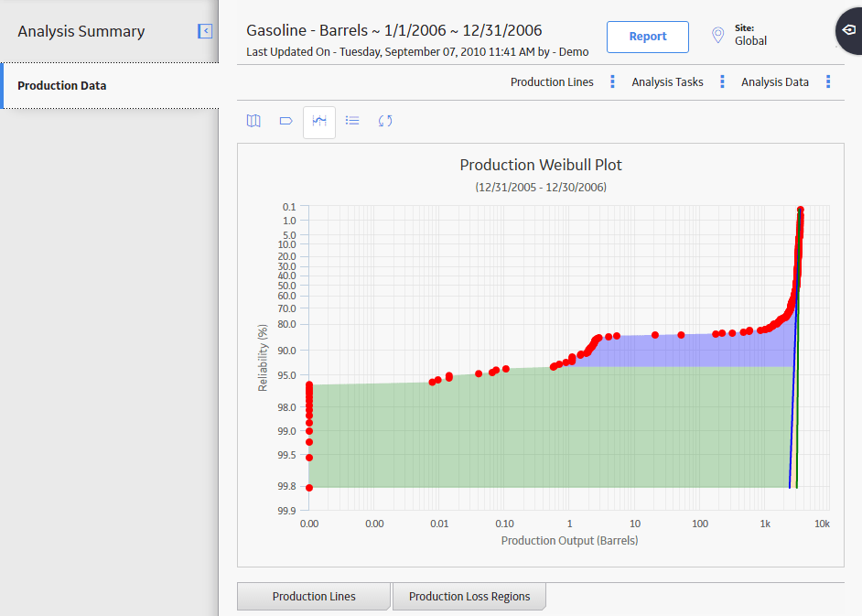Click the Analysis Tasks header label

[667, 82]
